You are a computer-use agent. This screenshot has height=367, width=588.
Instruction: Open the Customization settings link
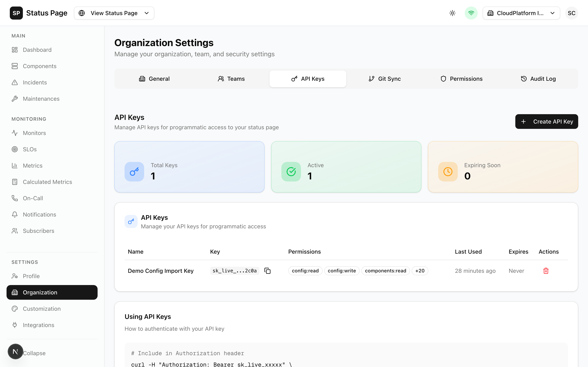pos(42,309)
